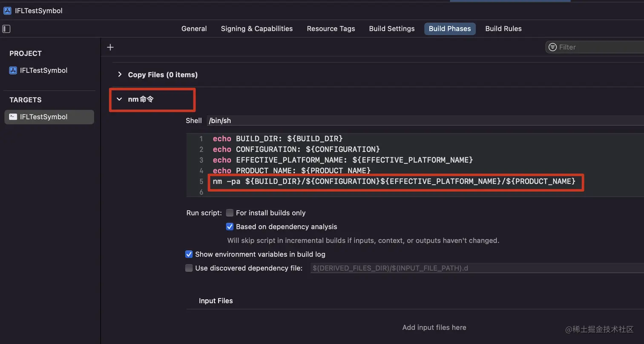Select the IFLTestSymbol target under TARGETS
The width and height of the screenshot is (644, 344).
pyautogui.click(x=49, y=117)
